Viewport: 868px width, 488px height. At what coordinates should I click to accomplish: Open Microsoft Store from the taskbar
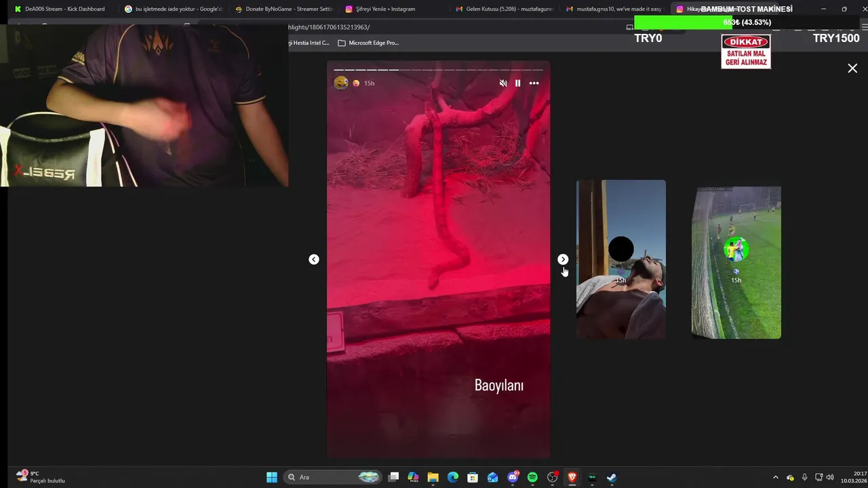(473, 477)
